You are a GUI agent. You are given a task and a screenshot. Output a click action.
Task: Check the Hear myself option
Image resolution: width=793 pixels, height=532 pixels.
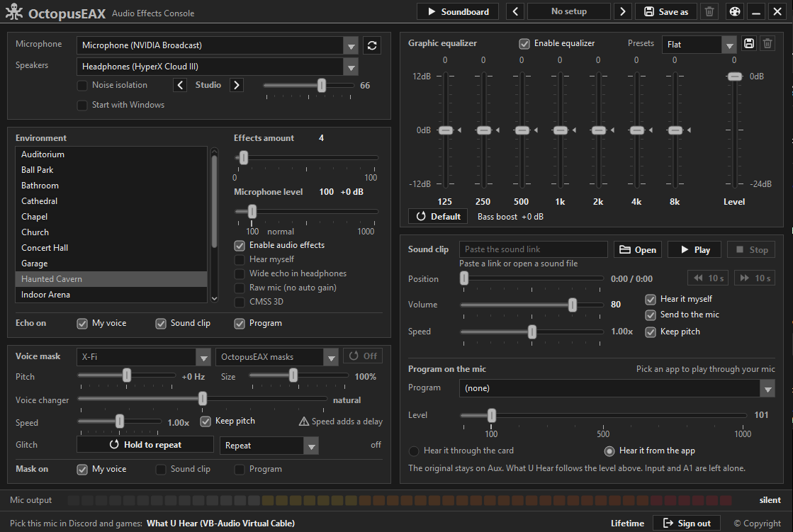[x=240, y=260]
